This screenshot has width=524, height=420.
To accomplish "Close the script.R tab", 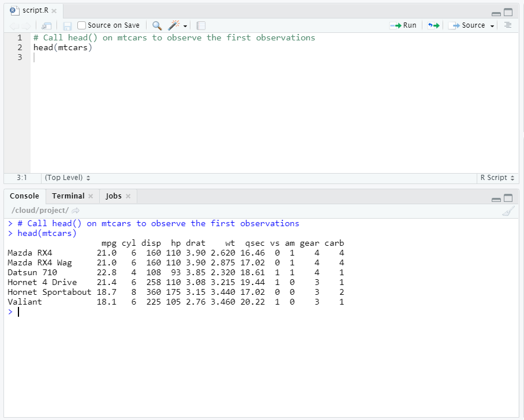I will [x=54, y=11].
